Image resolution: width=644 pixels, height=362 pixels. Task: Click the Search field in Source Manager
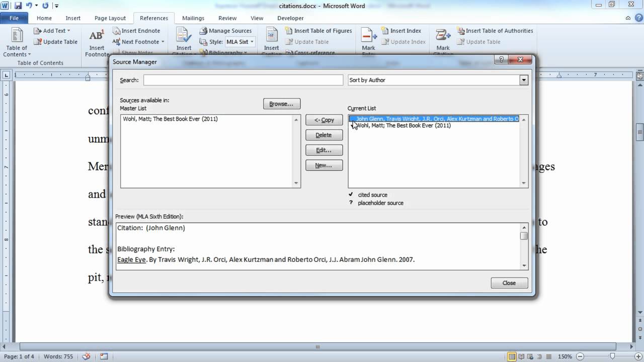click(x=243, y=80)
